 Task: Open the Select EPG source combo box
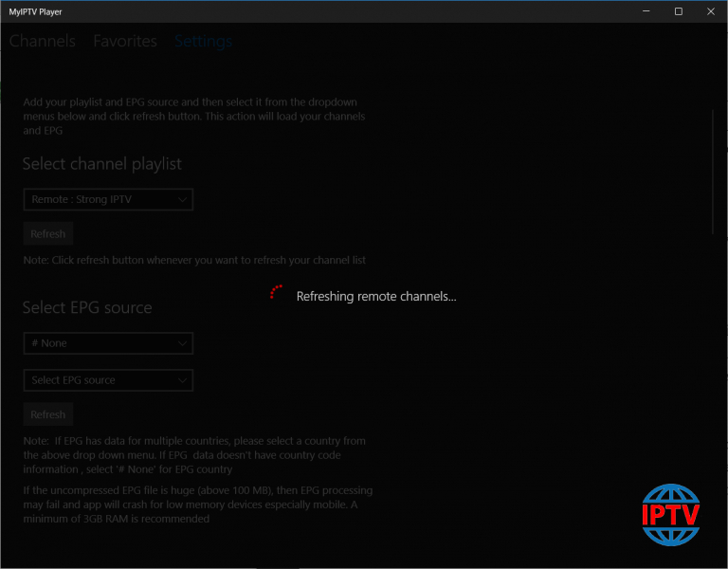click(x=108, y=380)
